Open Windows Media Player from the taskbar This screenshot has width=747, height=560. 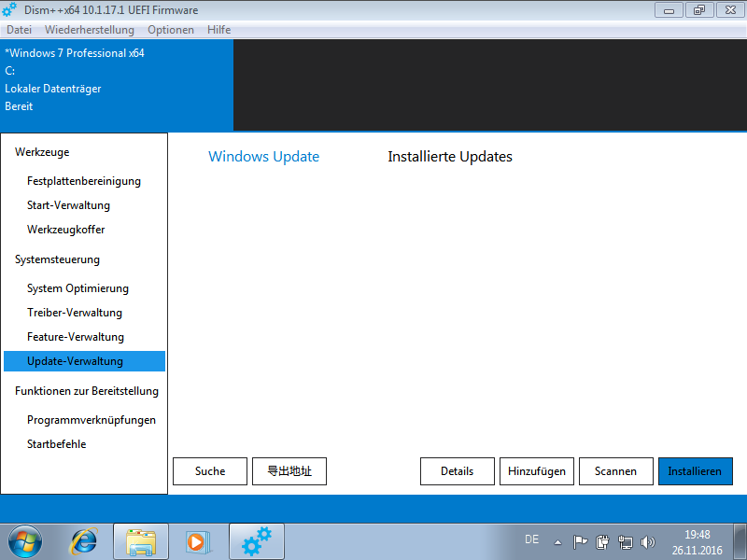(197, 542)
